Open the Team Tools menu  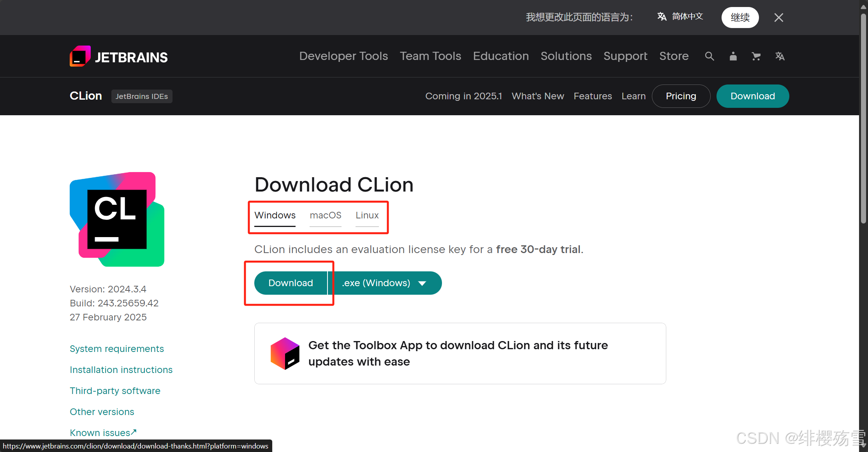[430, 56]
